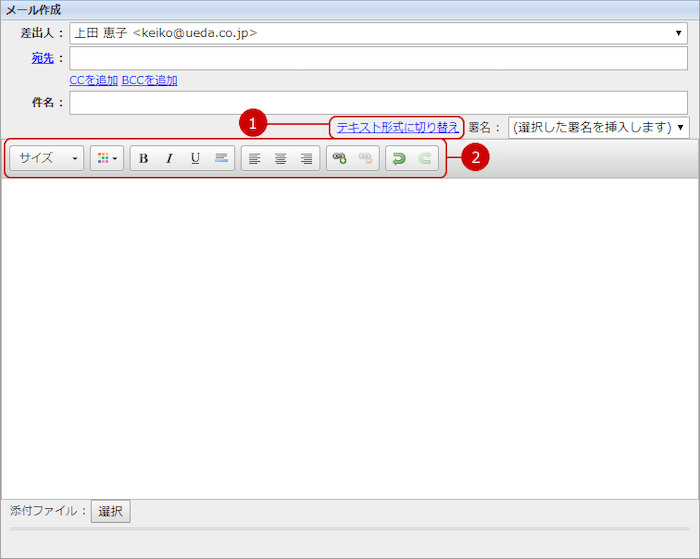Click the remove link icon

(x=366, y=158)
